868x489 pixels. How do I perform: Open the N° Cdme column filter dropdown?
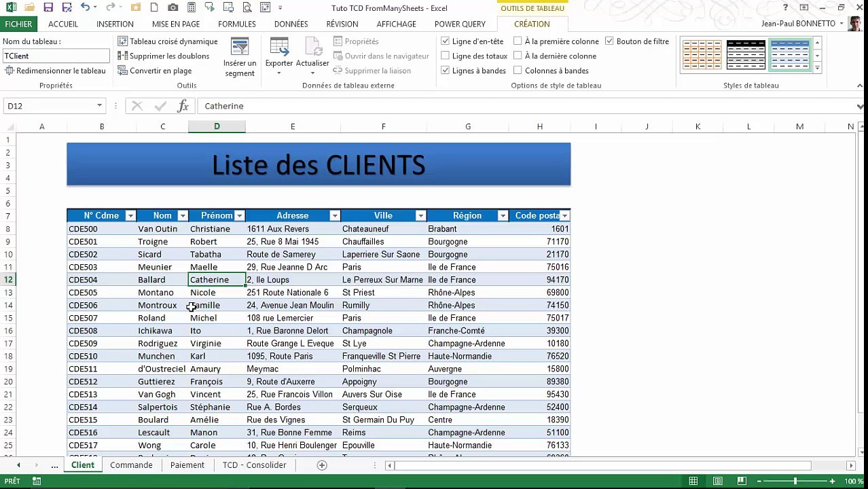130,216
